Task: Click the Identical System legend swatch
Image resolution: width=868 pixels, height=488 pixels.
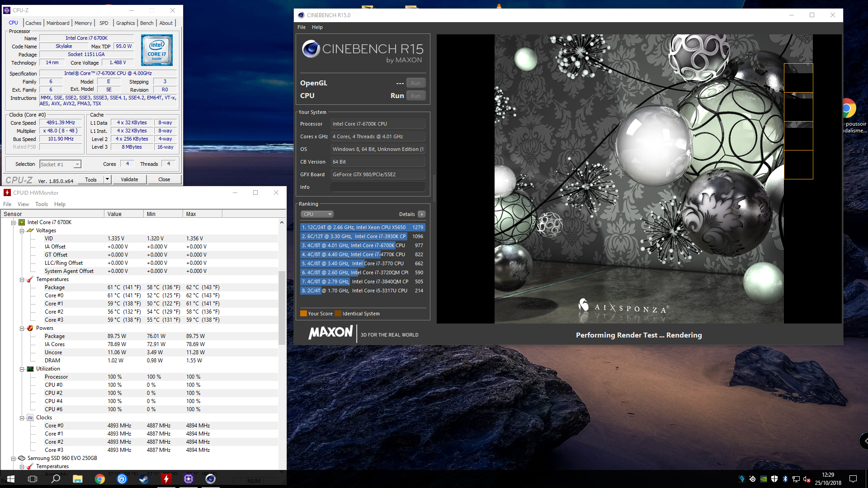Action: (338, 314)
